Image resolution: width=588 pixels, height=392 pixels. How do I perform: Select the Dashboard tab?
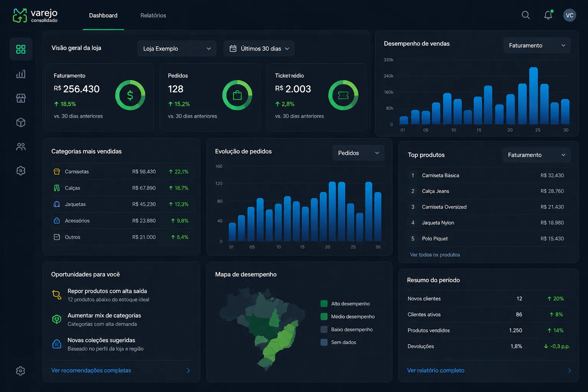(103, 15)
